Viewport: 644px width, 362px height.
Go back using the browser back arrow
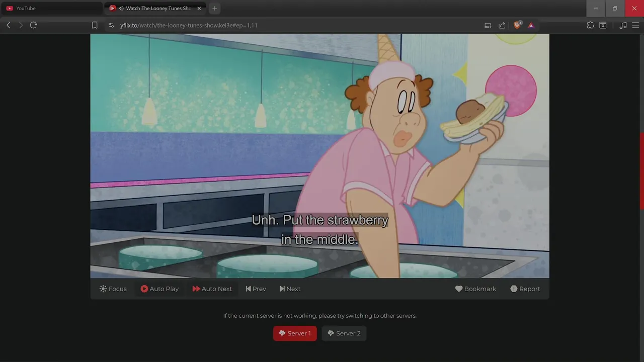[x=8, y=25]
